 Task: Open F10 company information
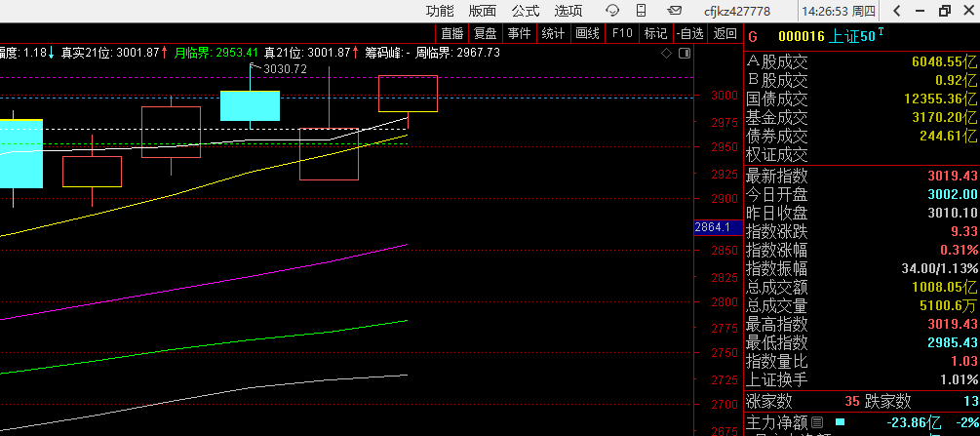622,34
